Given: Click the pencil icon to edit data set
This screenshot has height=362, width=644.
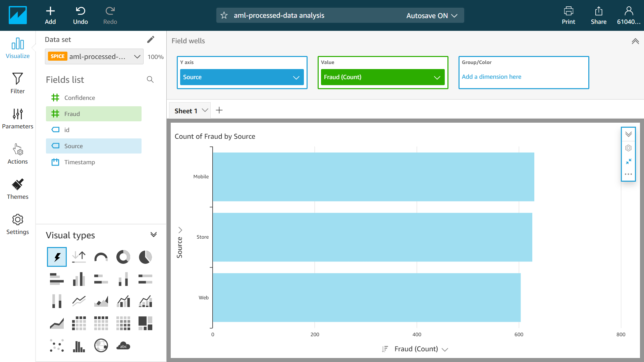Looking at the screenshot, I should 151,40.
